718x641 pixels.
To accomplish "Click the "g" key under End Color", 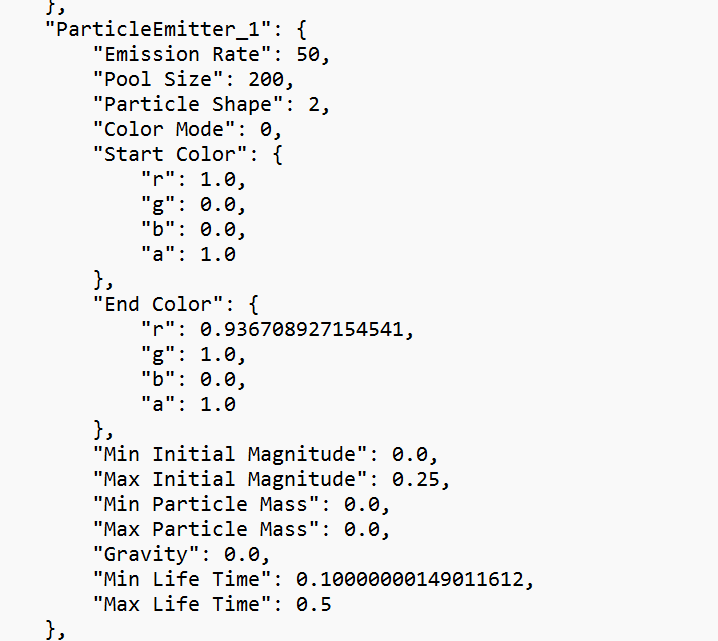I will tap(157, 354).
